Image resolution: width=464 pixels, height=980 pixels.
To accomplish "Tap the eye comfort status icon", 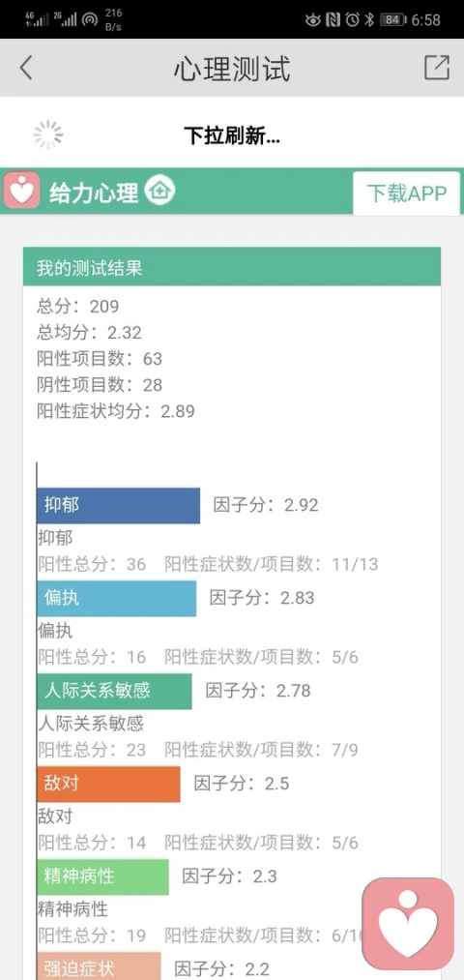I will click(313, 19).
